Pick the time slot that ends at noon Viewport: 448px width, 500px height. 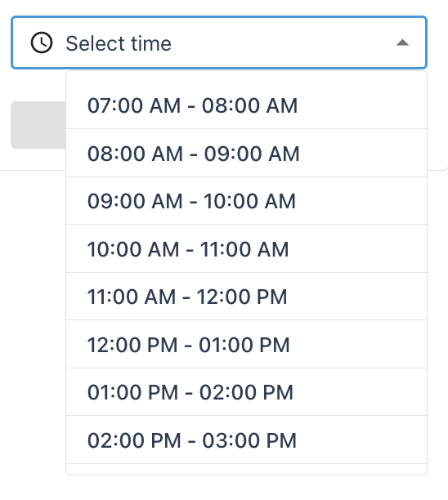[246, 297]
